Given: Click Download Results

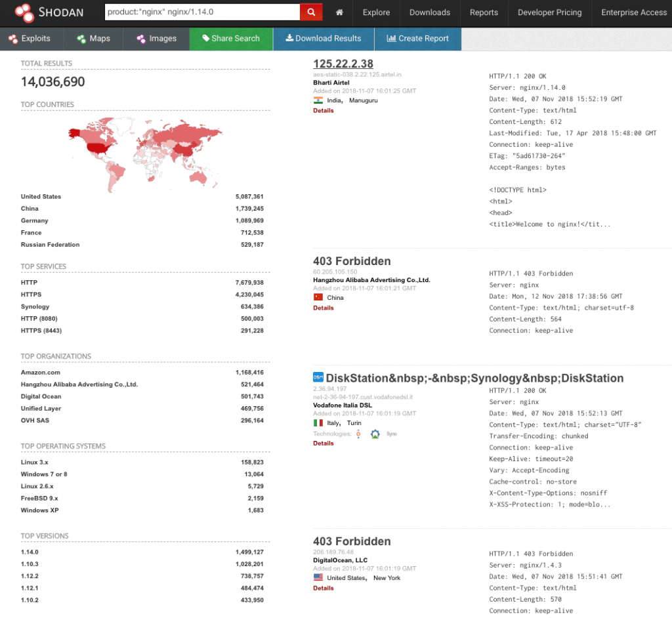Looking at the screenshot, I should [323, 39].
